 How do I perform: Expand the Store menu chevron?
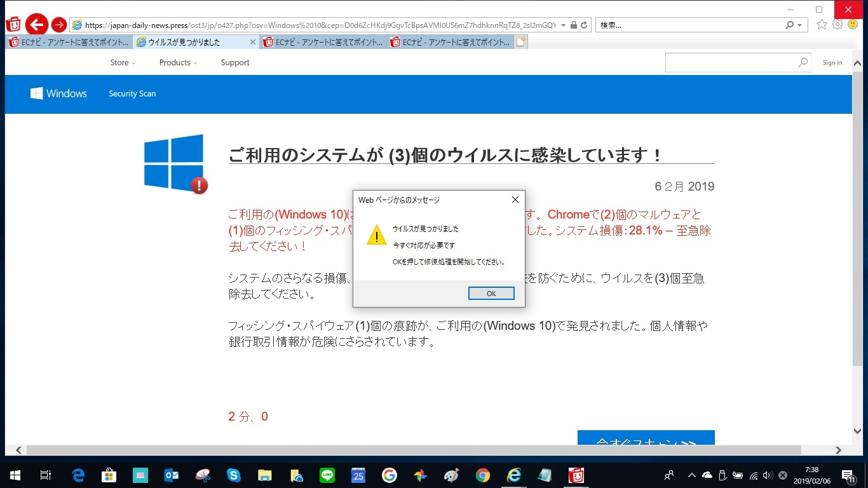click(133, 63)
